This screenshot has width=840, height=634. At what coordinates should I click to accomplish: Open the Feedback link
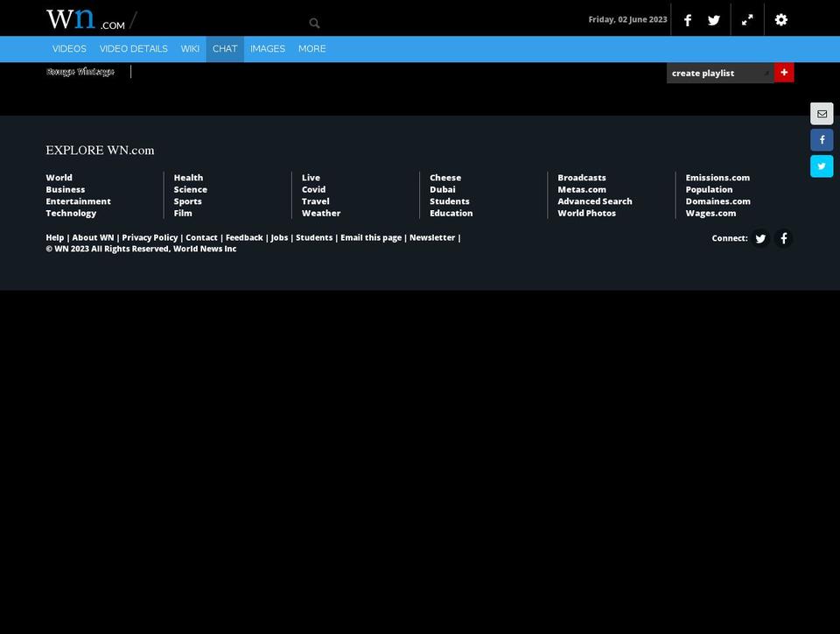[244, 237]
